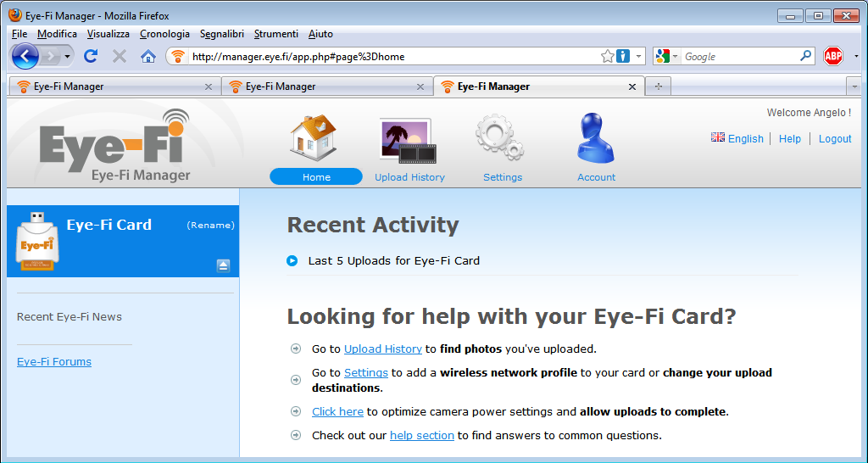Switch to the second Eye-Fi Manager tab
This screenshot has height=463, width=868.
pyautogui.click(x=326, y=86)
